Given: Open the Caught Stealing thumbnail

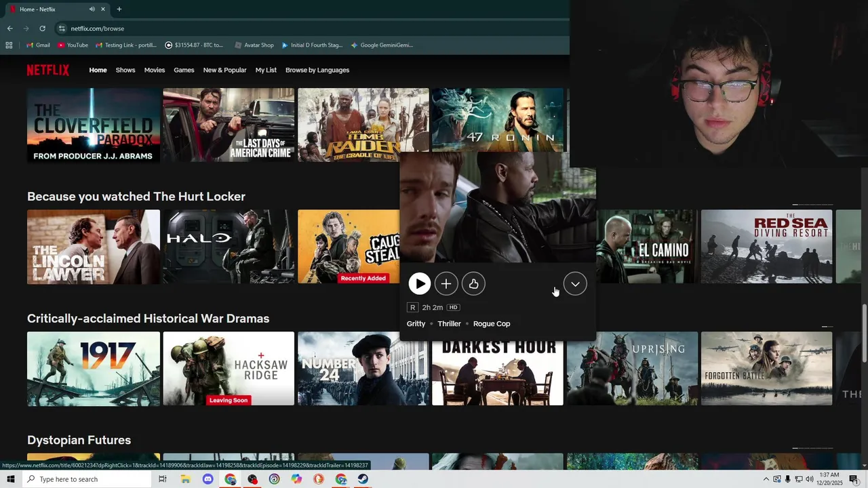Looking at the screenshot, I should coord(349,247).
